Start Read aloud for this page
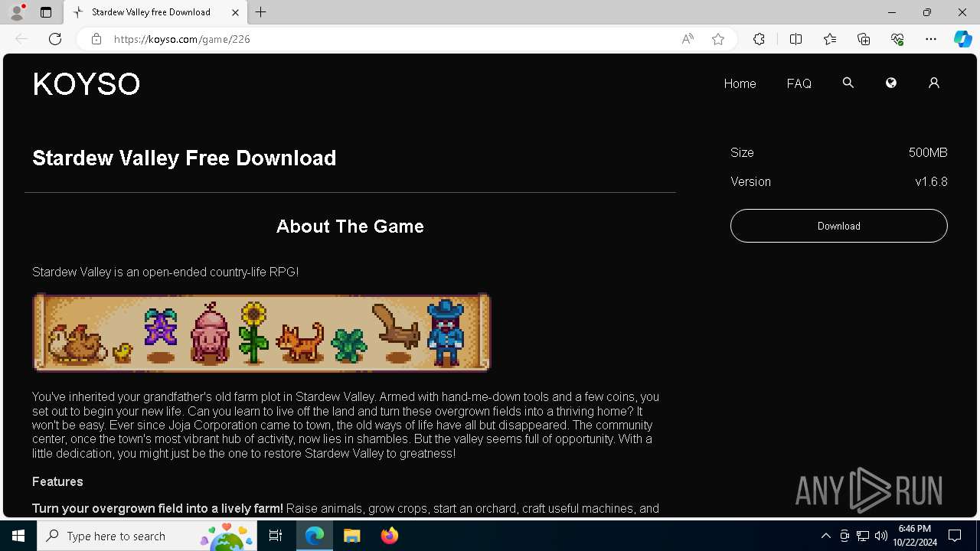Viewport: 980px width, 551px height. (x=688, y=39)
